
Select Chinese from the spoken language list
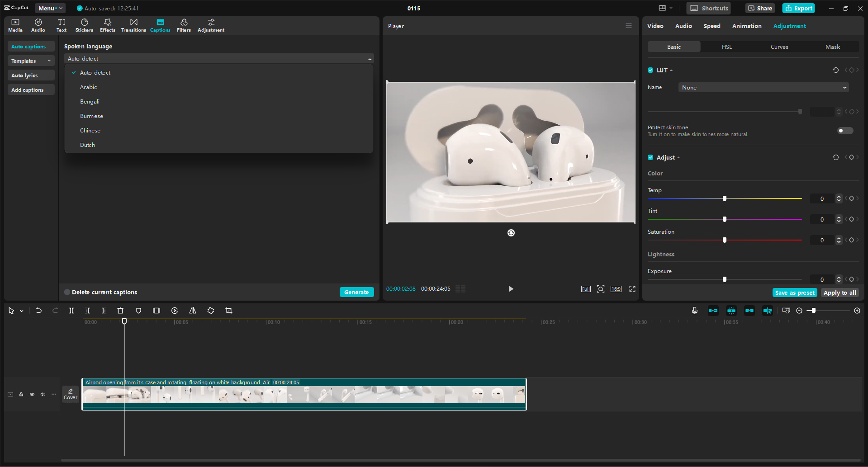[90, 130]
